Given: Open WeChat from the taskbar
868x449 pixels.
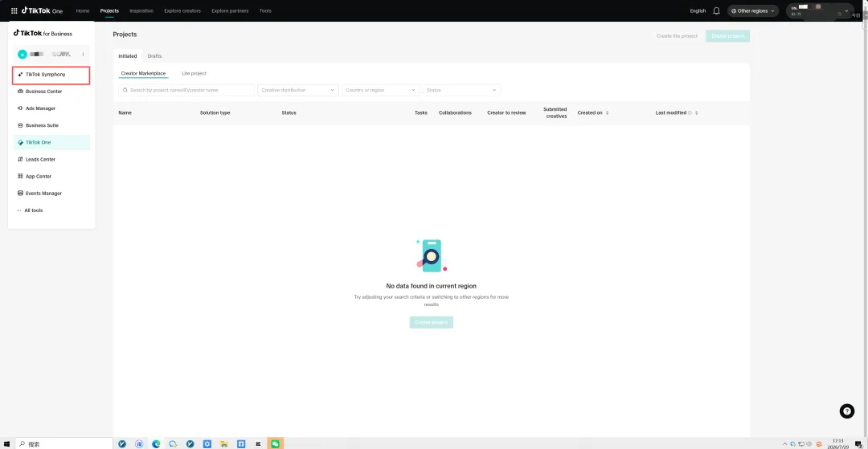Looking at the screenshot, I should 275,443.
